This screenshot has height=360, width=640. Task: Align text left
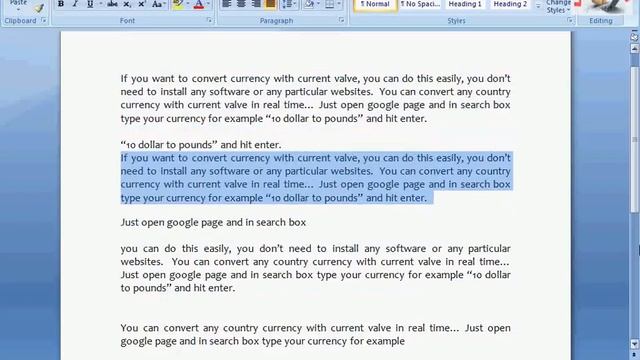tap(227, 4)
